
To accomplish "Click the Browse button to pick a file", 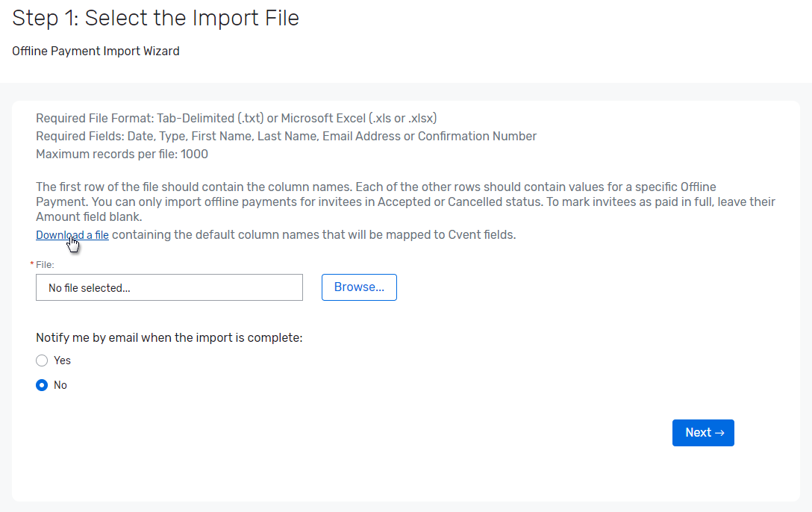I will click(359, 287).
